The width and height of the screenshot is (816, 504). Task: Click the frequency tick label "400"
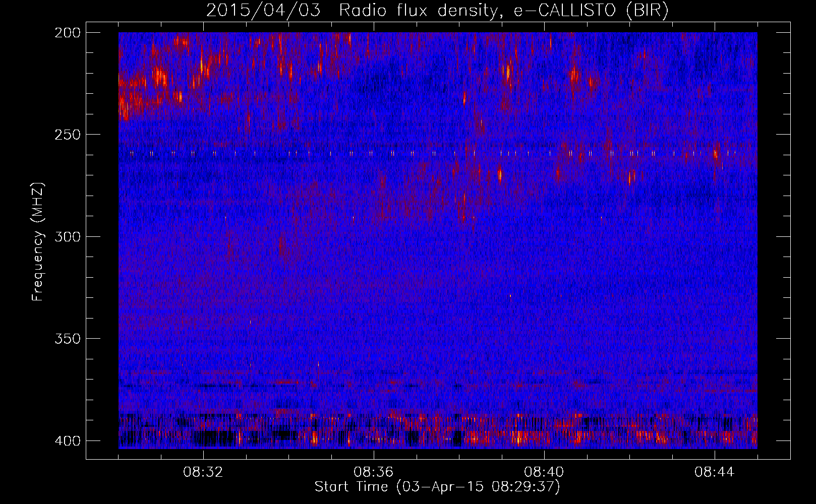[x=67, y=441]
